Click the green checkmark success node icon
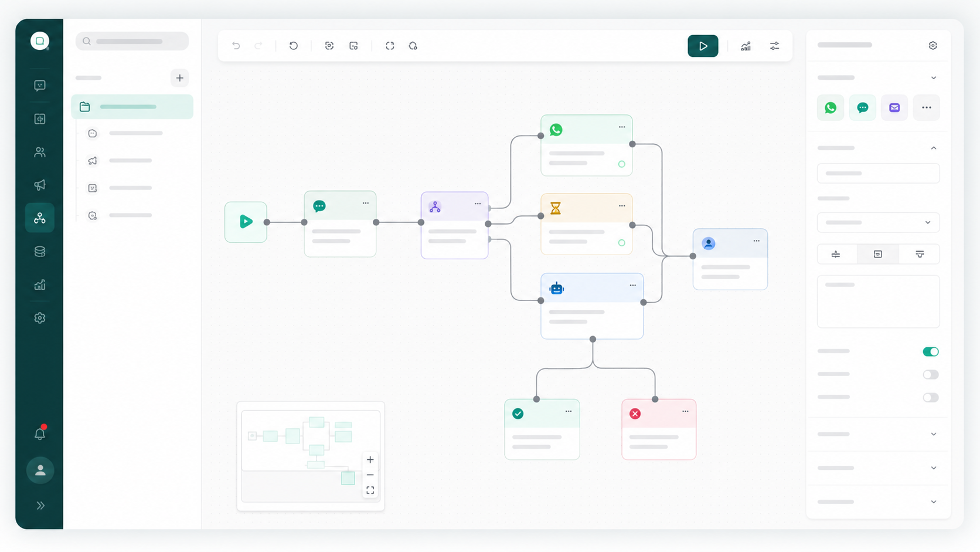The image size is (980, 552). click(x=518, y=414)
